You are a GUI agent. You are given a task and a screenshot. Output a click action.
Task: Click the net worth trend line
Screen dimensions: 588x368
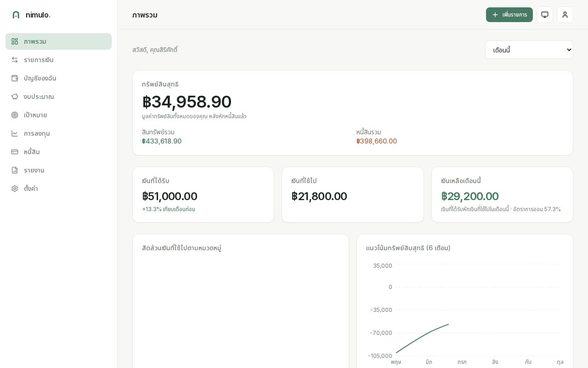(x=422, y=338)
